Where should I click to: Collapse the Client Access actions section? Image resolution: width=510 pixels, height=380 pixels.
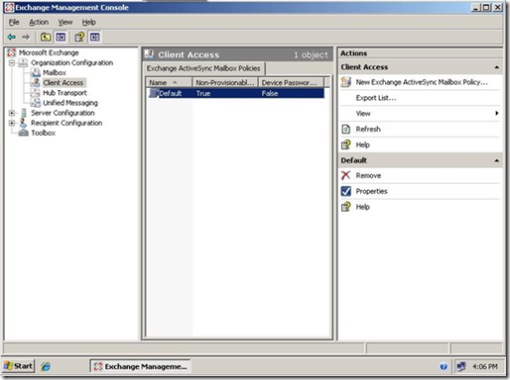tap(497, 67)
